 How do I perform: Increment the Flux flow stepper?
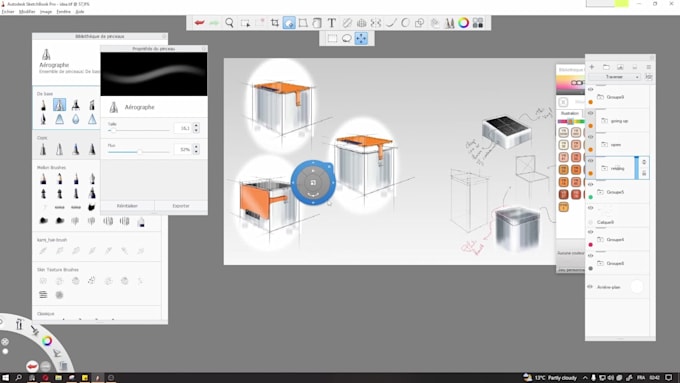click(196, 147)
